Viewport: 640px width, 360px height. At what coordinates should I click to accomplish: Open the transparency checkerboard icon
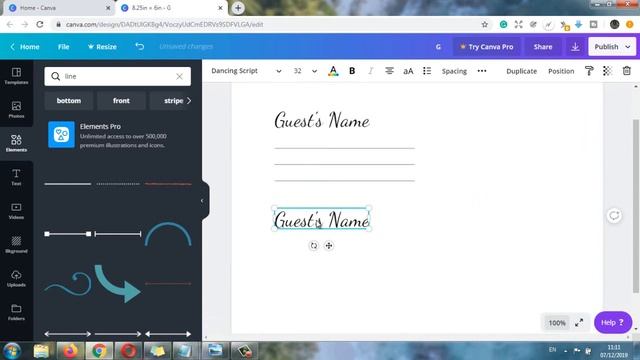607,71
